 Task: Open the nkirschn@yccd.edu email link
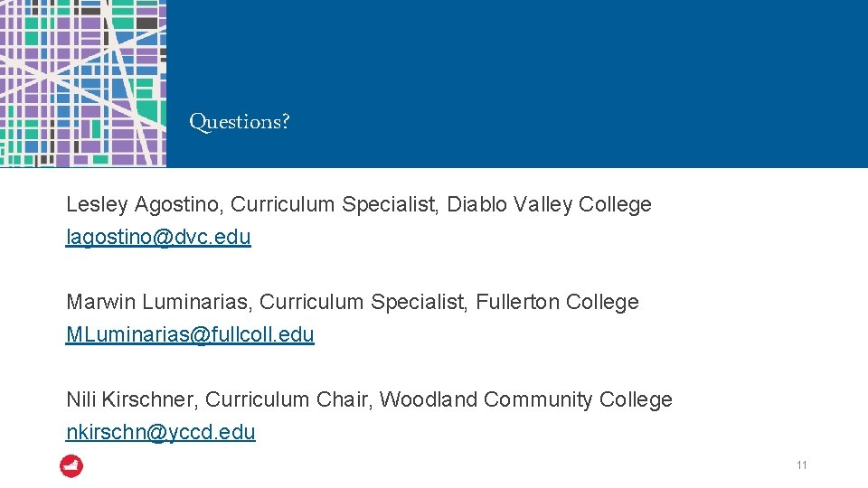[x=161, y=432]
